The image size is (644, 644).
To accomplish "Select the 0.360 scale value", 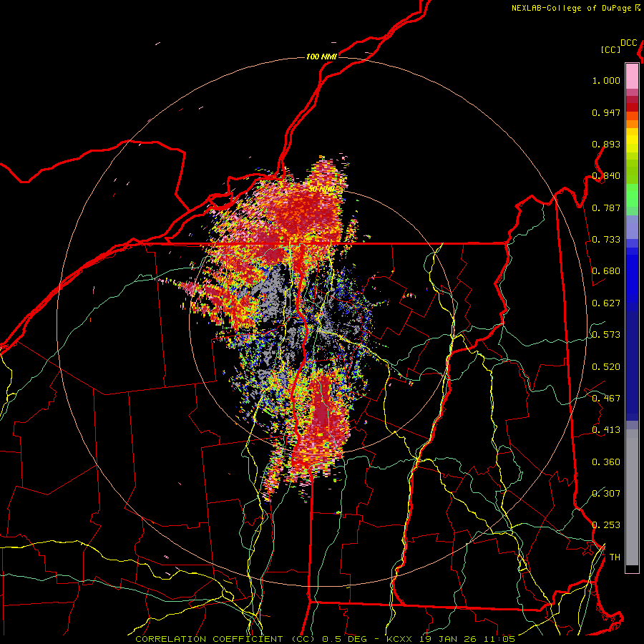I will (606, 462).
